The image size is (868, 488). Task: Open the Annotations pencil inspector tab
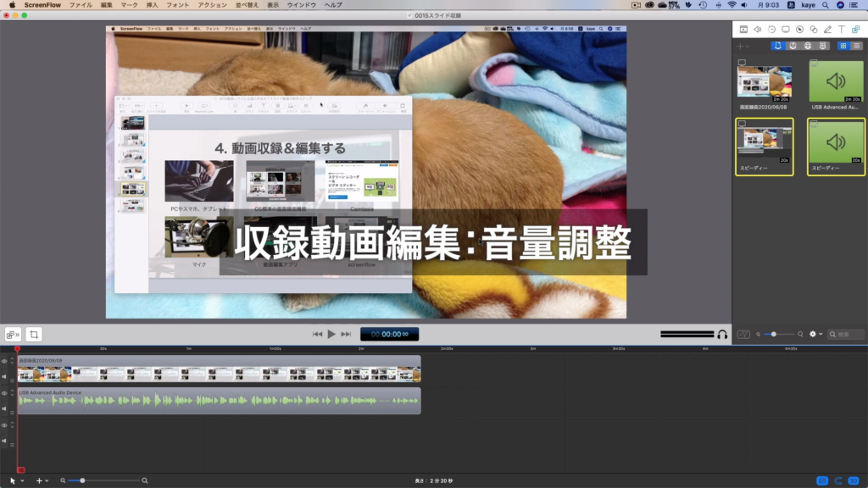pyautogui.click(x=827, y=30)
